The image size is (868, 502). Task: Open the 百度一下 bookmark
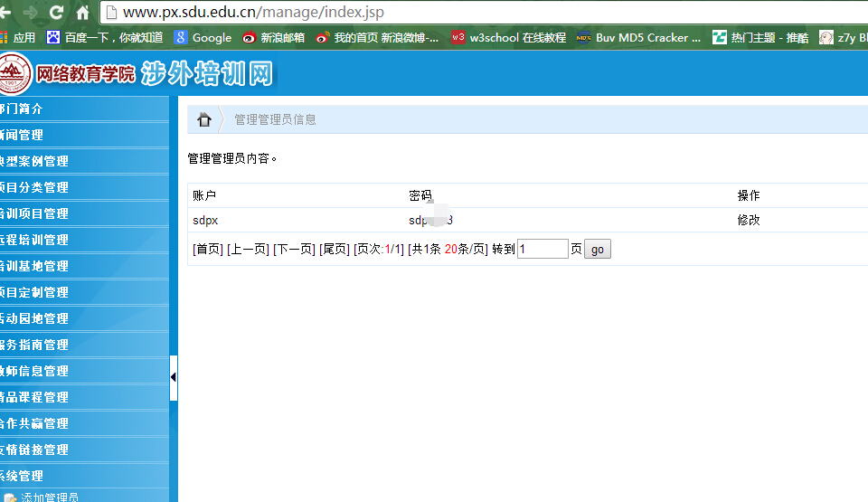click(105, 38)
